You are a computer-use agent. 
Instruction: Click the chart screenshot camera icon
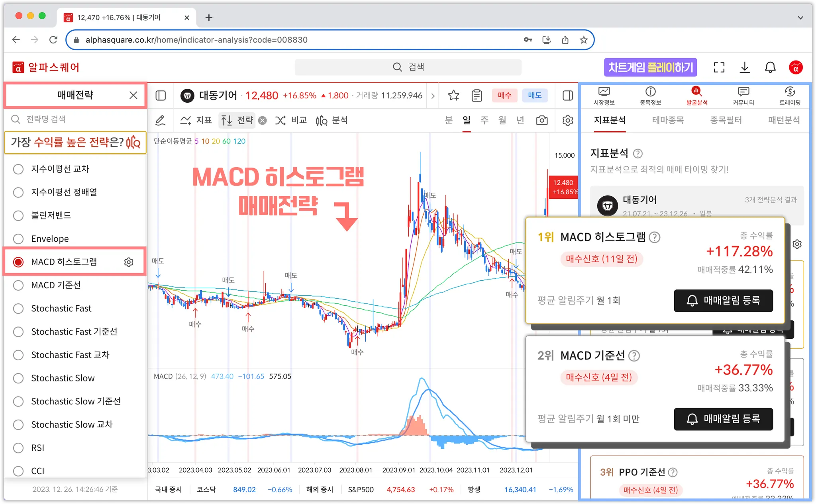[541, 120]
